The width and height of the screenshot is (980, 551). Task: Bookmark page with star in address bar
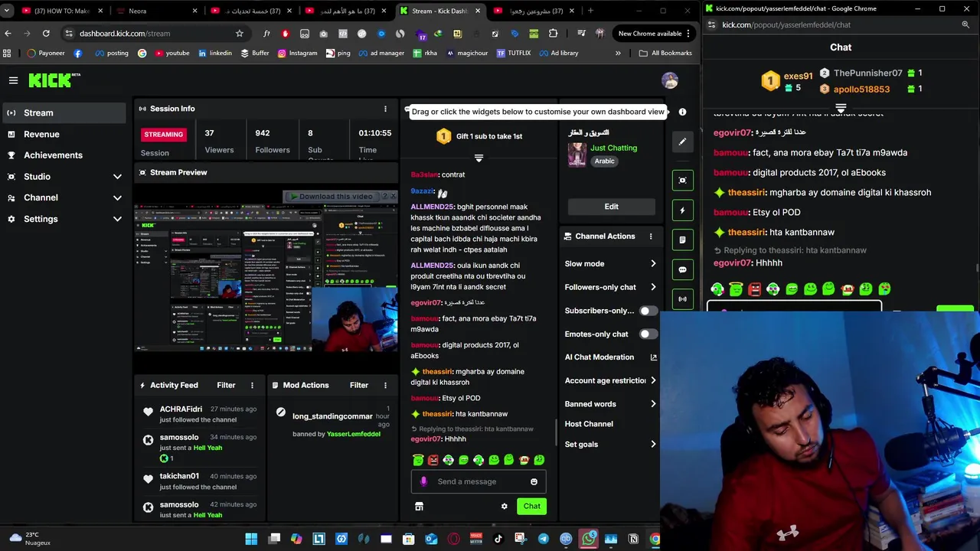239,34
